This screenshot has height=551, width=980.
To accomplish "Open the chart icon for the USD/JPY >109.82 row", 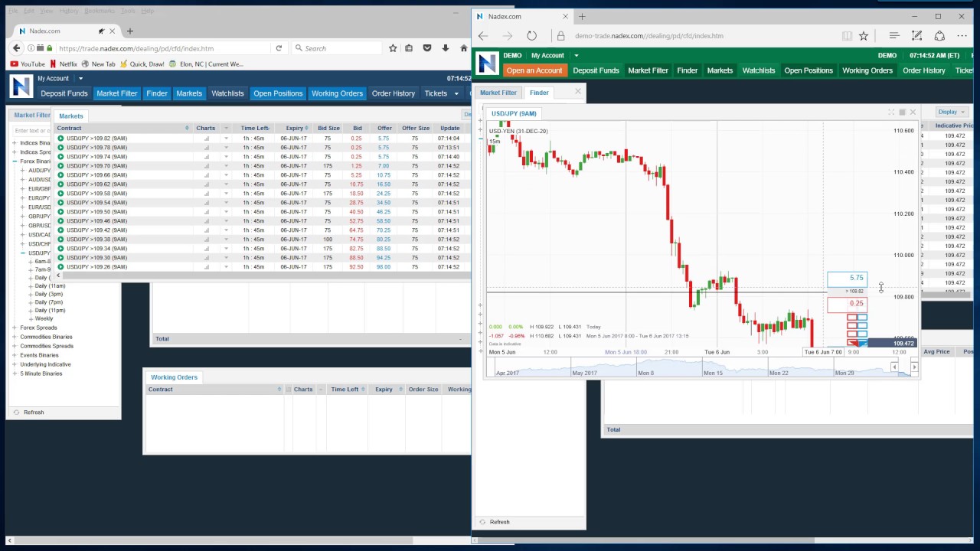I will pyautogui.click(x=206, y=139).
